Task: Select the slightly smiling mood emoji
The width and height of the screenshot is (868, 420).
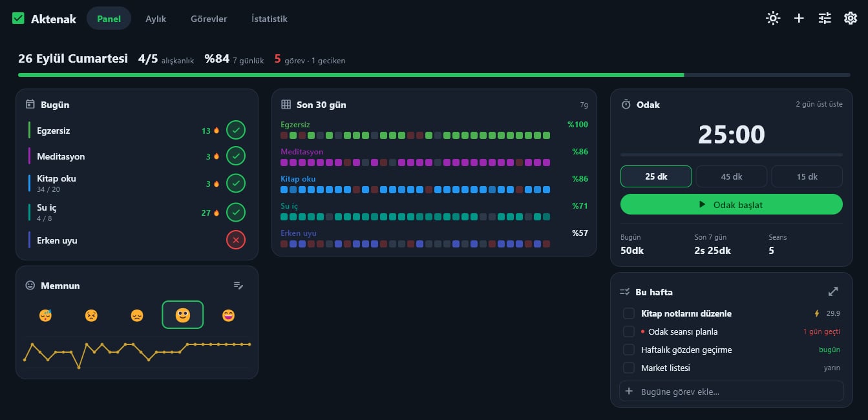Action: [183, 315]
